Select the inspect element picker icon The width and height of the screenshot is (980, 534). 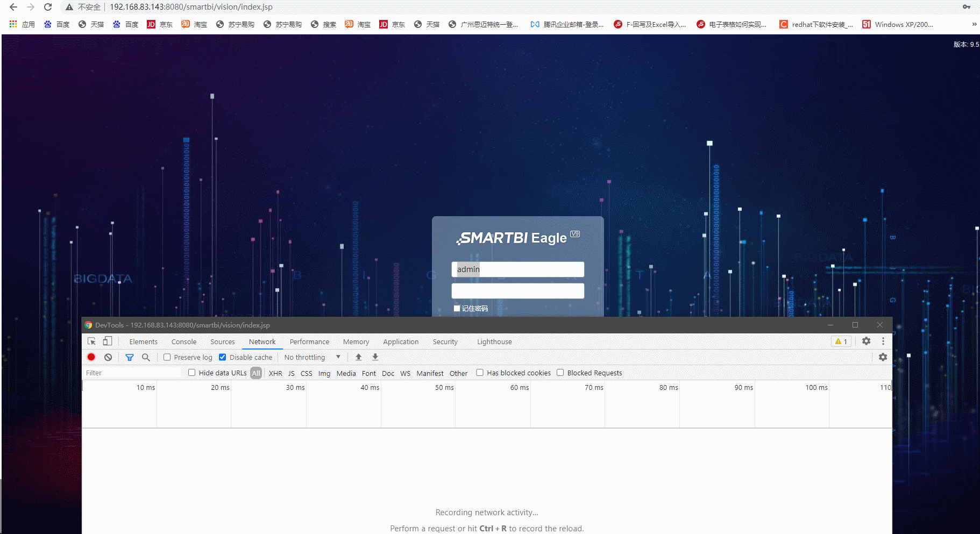tap(92, 341)
